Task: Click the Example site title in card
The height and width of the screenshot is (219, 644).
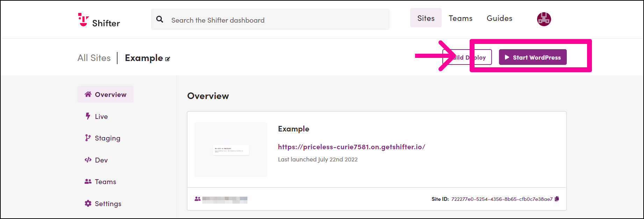Action: point(294,129)
